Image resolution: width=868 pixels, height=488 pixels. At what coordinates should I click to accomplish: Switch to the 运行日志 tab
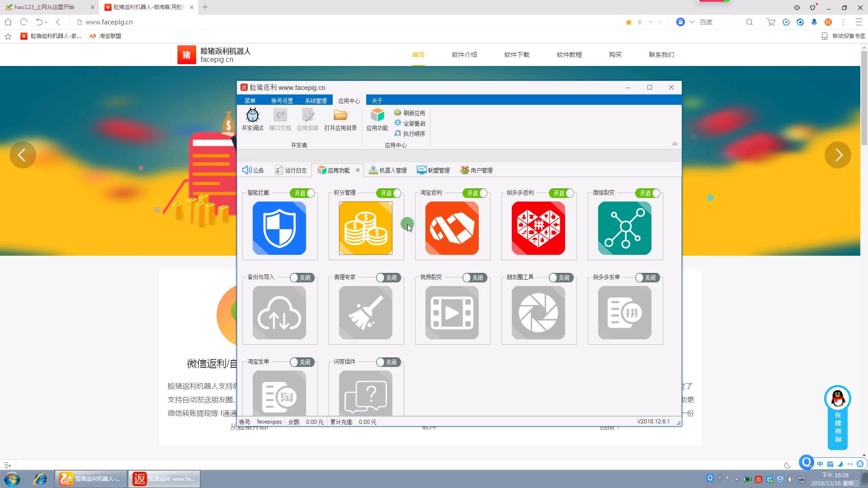(x=291, y=170)
